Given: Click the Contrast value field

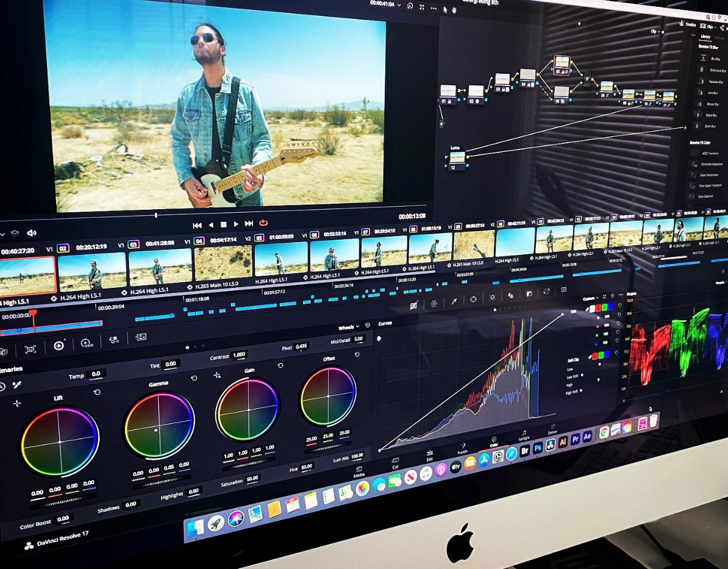Looking at the screenshot, I should click(x=239, y=354).
